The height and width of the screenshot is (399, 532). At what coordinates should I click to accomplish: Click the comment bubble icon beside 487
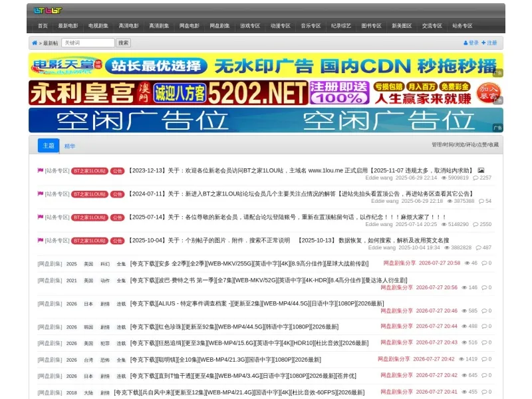[x=479, y=247]
